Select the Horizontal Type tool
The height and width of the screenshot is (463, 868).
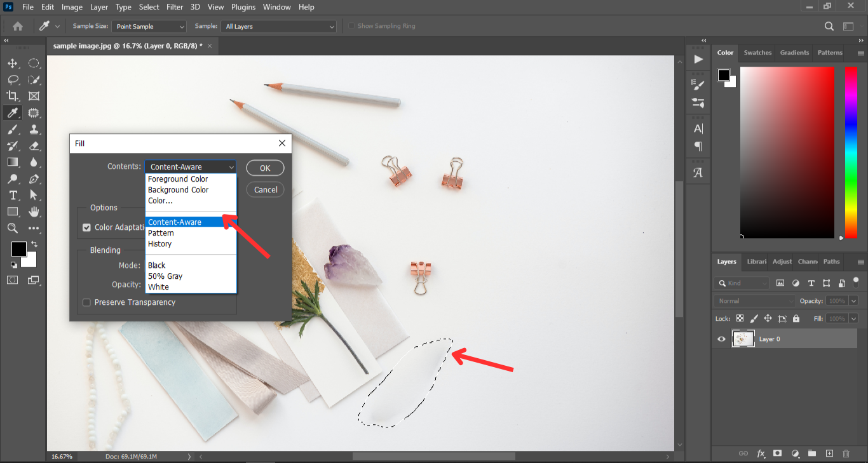[12, 196]
